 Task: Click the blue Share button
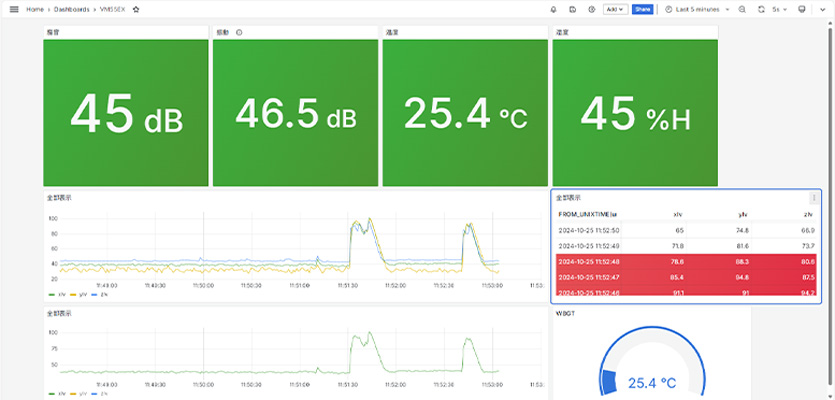(x=642, y=9)
